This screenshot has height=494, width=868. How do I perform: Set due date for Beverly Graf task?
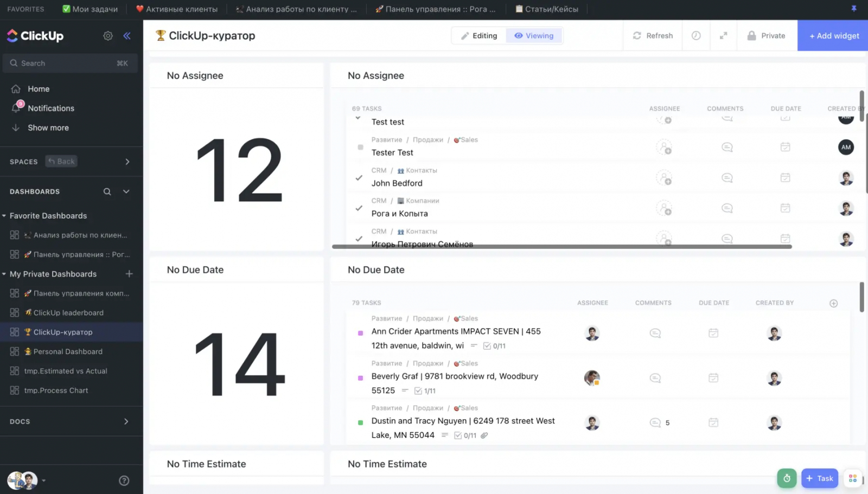click(713, 378)
